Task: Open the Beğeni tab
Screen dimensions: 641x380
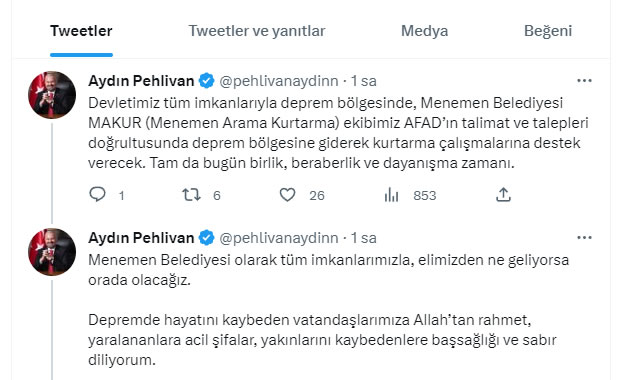Action: [x=548, y=31]
